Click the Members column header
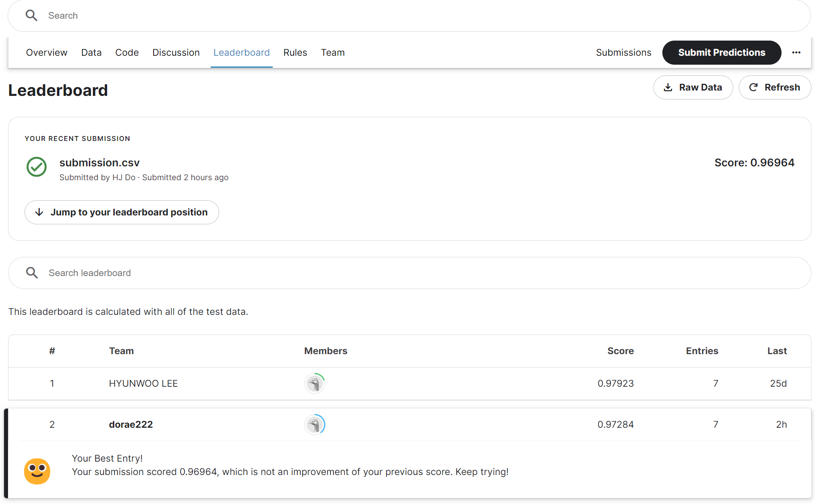 tap(326, 351)
